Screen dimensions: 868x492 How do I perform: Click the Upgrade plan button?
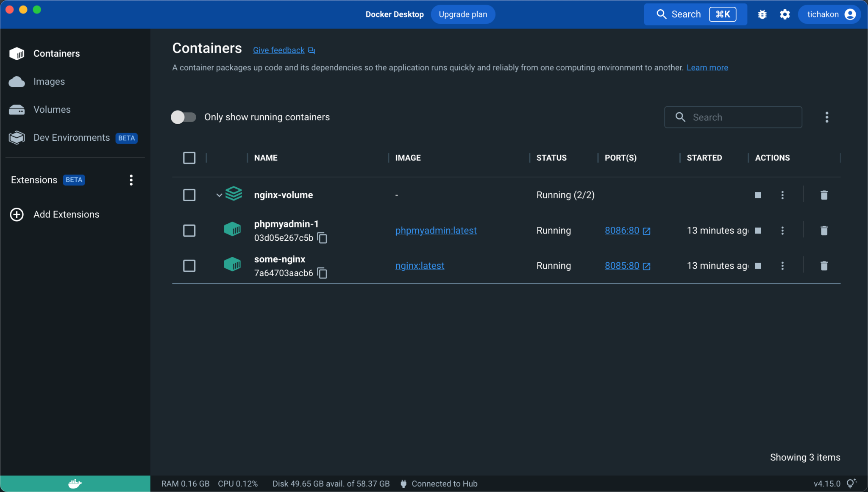tap(462, 14)
